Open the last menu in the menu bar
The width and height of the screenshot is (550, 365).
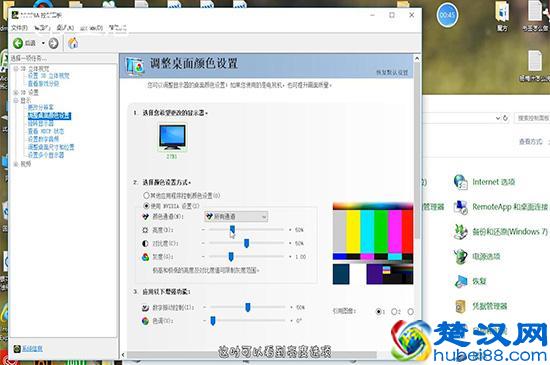click(x=118, y=28)
